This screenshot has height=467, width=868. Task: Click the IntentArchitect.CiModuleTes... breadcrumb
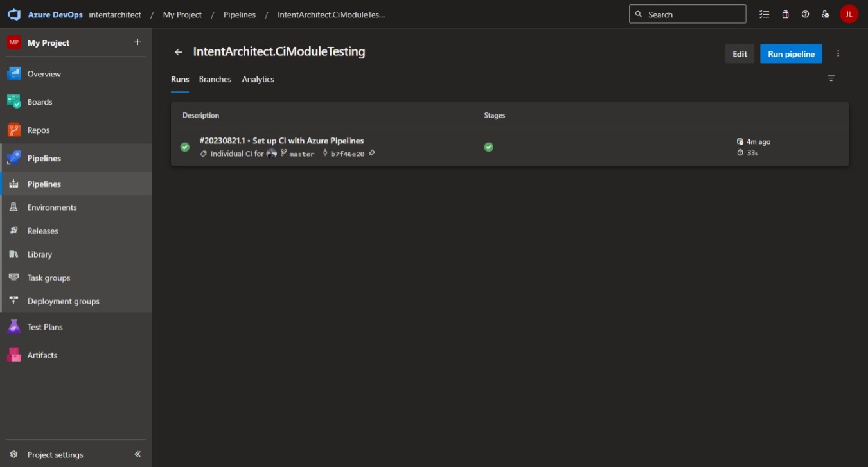(332, 15)
